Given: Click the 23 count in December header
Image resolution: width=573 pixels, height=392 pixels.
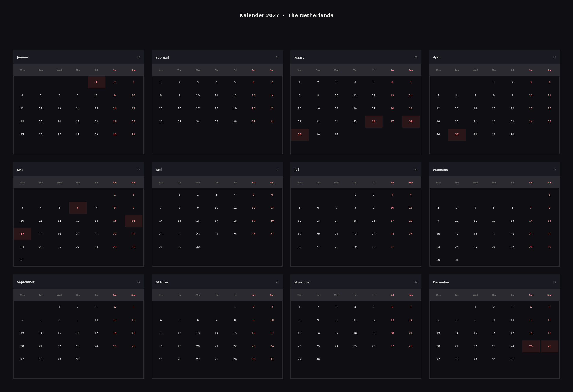Looking at the screenshot, I should point(554,282).
